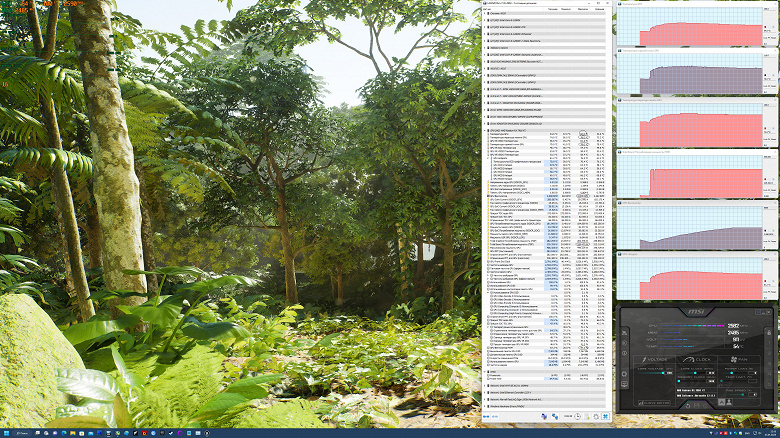
Task: Collapse the GPU AMD Radeon RX 7800 XT group
Action: pyautogui.click(x=485, y=130)
